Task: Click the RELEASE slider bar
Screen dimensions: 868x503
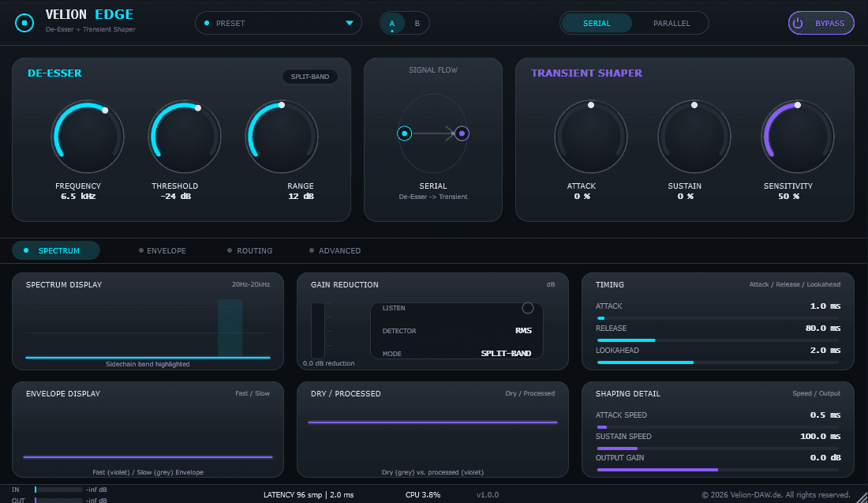Action: click(718, 340)
